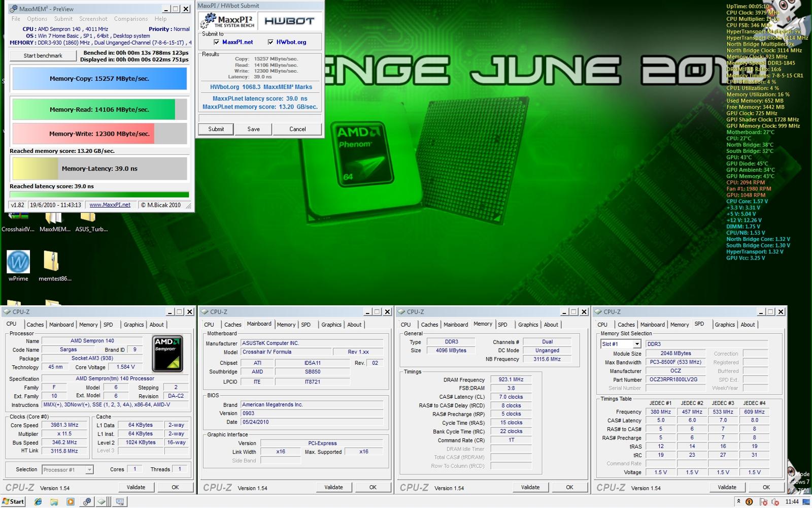This screenshot has height=508, width=812.
Task: Open the Action Center flag tray icon
Action: 763,502
